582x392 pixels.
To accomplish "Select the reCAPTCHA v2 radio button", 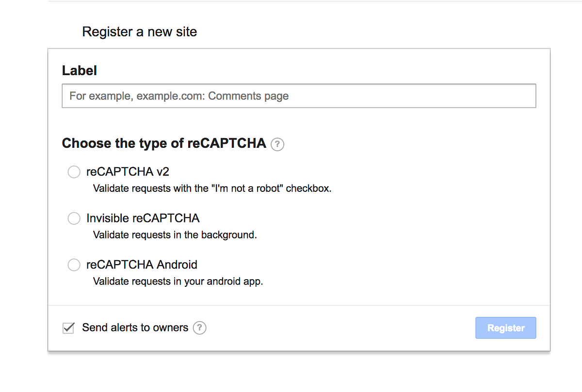I will [x=74, y=172].
